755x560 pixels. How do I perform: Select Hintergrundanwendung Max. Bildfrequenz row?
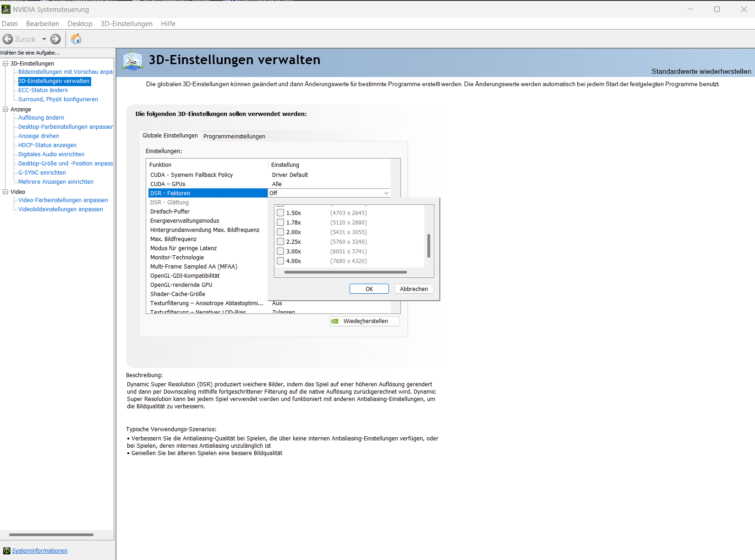[x=208, y=230]
